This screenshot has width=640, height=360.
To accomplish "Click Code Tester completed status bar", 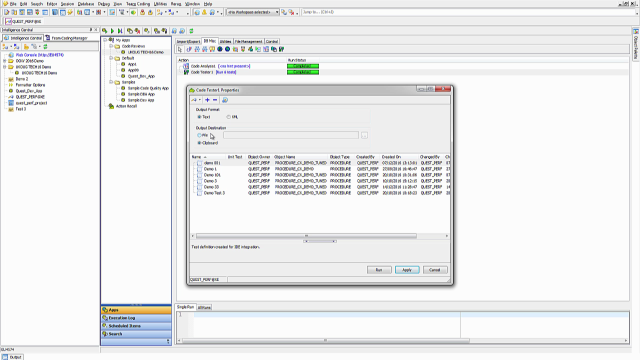I will [303, 72].
